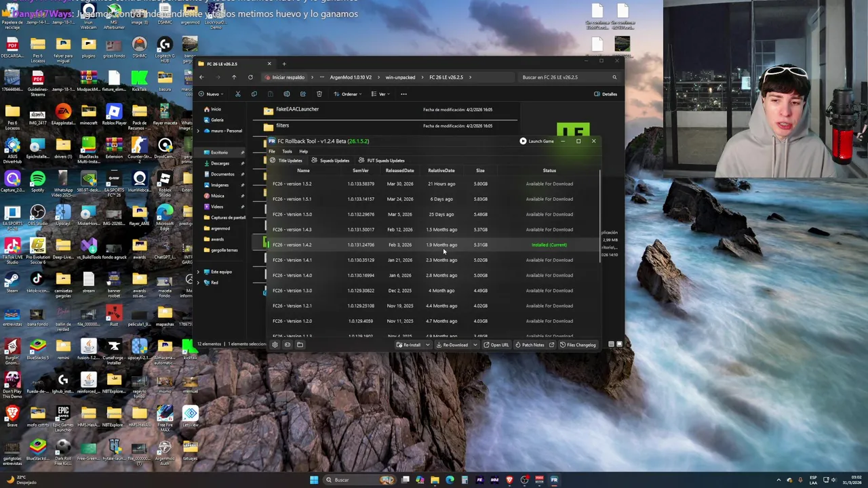The height and width of the screenshot is (488, 868).
Task: Click the Rename icon in Explorer toolbar
Action: 286,94
